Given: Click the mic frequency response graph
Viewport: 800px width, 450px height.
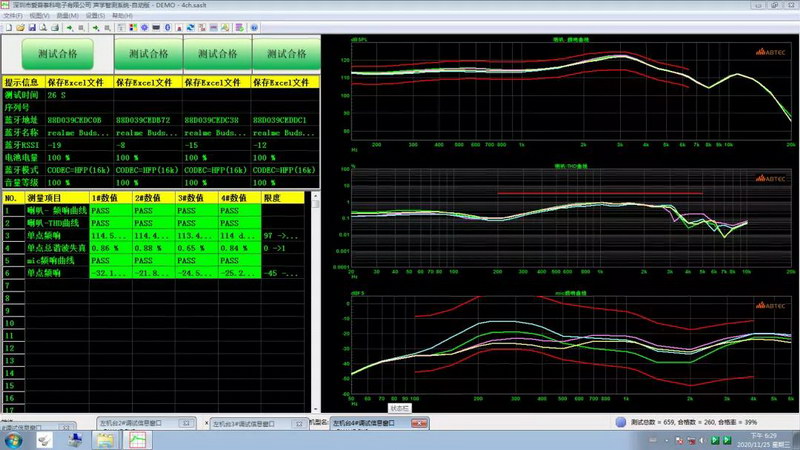Looking at the screenshot, I should coord(571,345).
